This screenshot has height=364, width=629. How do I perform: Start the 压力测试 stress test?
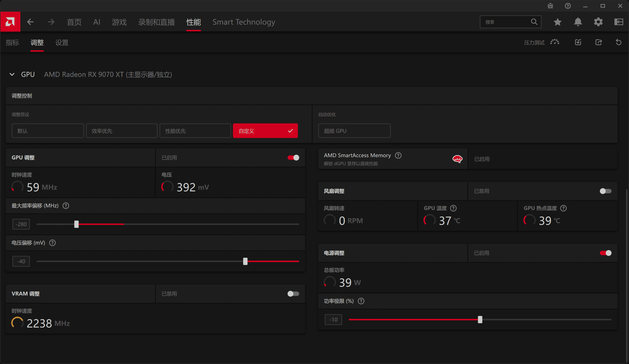(541, 42)
